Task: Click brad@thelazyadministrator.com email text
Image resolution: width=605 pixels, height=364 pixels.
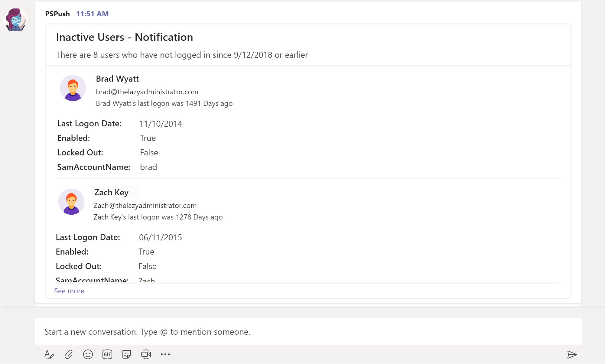Action: pos(147,92)
